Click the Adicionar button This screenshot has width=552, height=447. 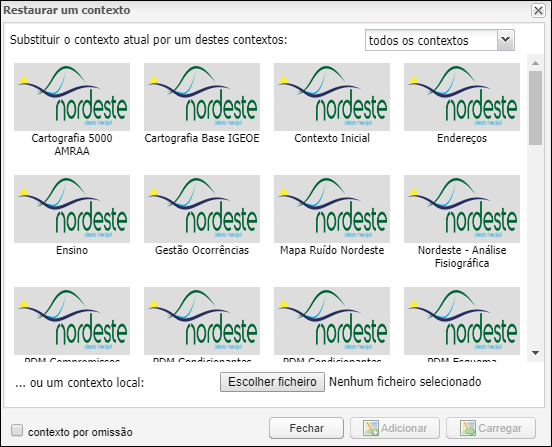click(x=395, y=428)
